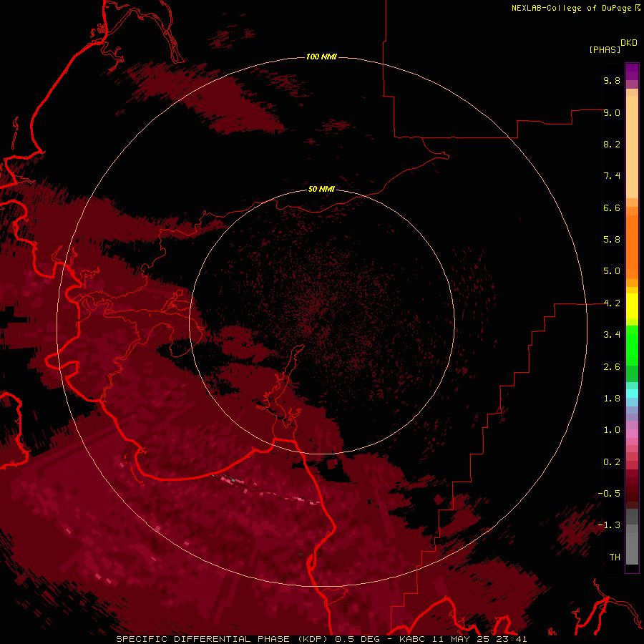Click the -1.3 scale value

(x=609, y=525)
